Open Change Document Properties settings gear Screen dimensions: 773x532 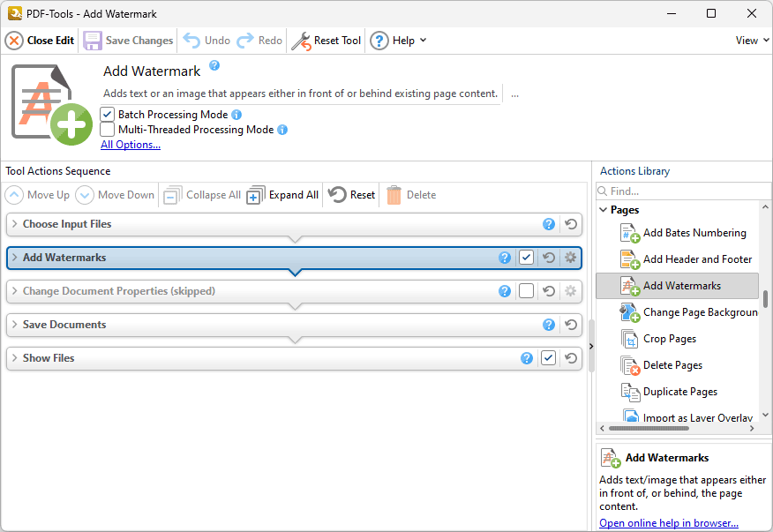tap(570, 291)
